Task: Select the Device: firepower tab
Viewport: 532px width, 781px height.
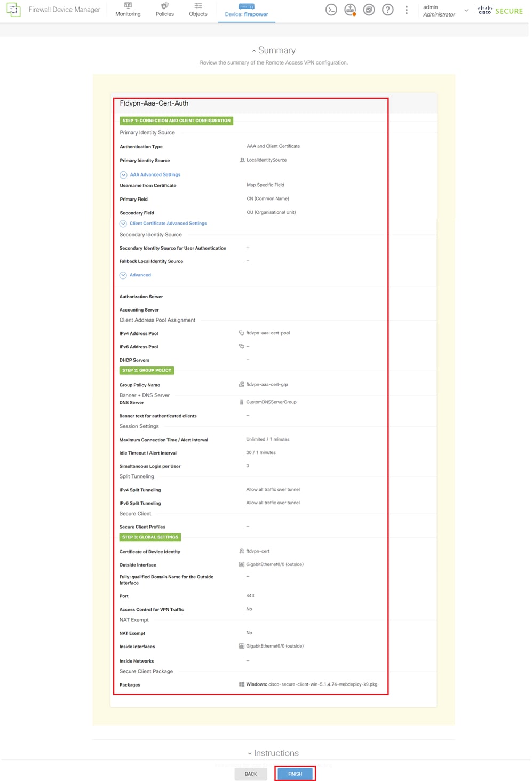Action: [247, 11]
